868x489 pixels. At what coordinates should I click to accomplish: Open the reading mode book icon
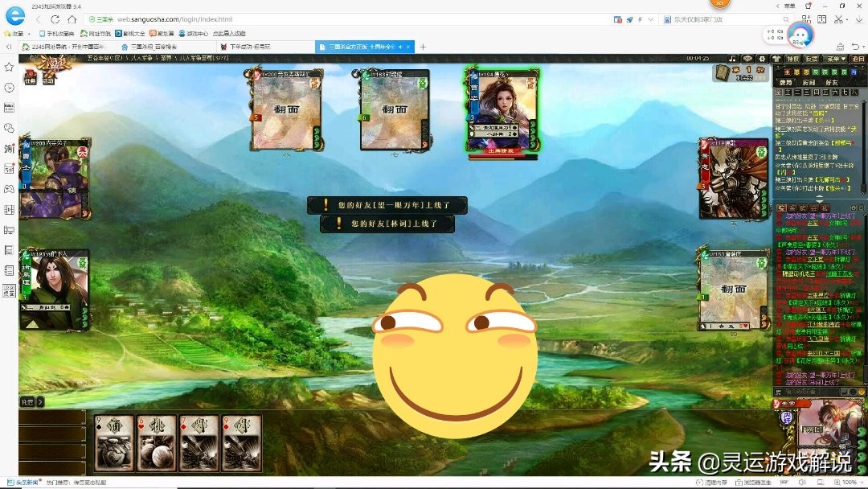[822, 19]
